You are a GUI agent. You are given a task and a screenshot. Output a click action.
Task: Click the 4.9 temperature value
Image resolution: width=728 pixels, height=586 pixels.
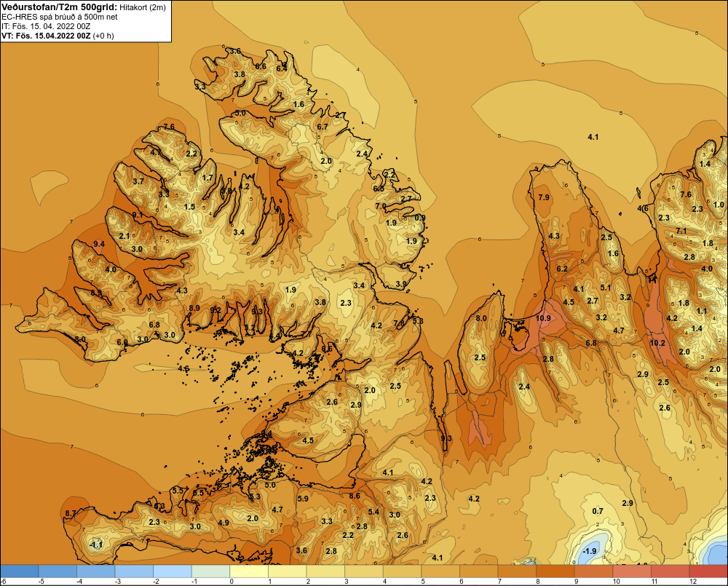[x=223, y=523]
